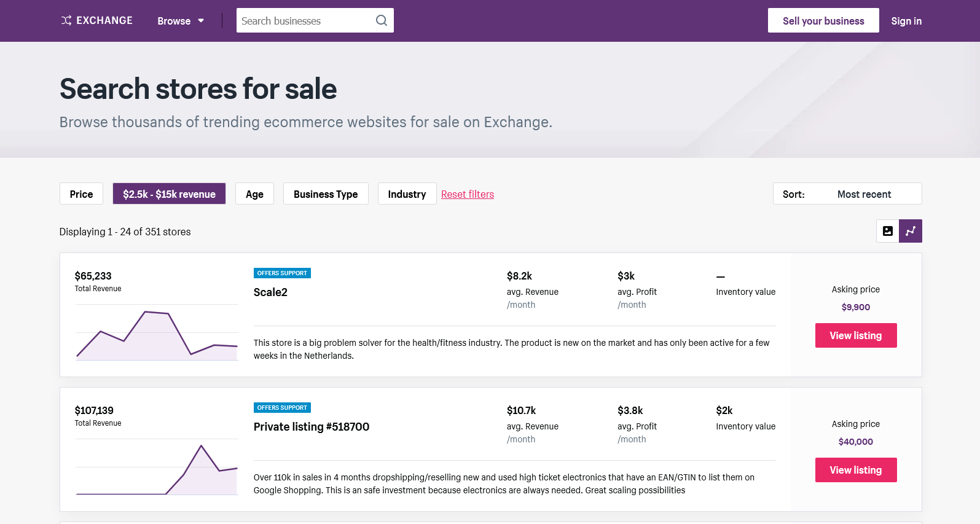Open the Business Type filter

(x=326, y=194)
